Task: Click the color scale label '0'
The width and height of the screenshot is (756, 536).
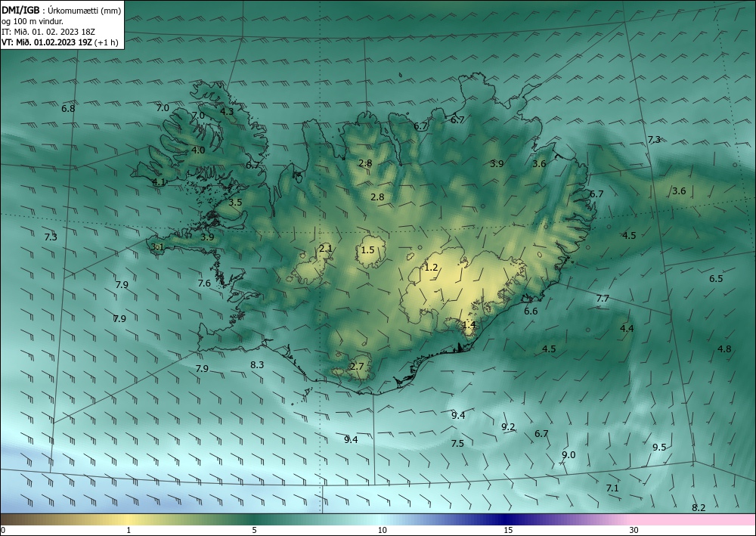Action: click(3, 530)
